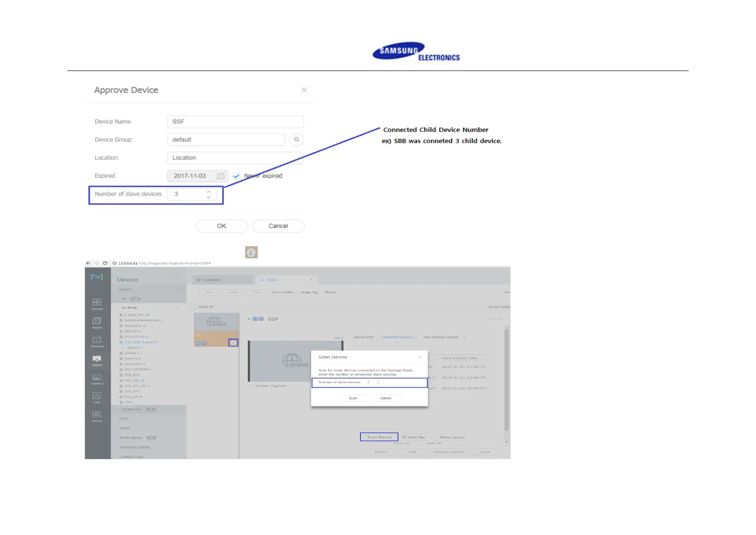756x535 pixels.
Task: Switch to the Dashboard tab
Action: coord(223,280)
